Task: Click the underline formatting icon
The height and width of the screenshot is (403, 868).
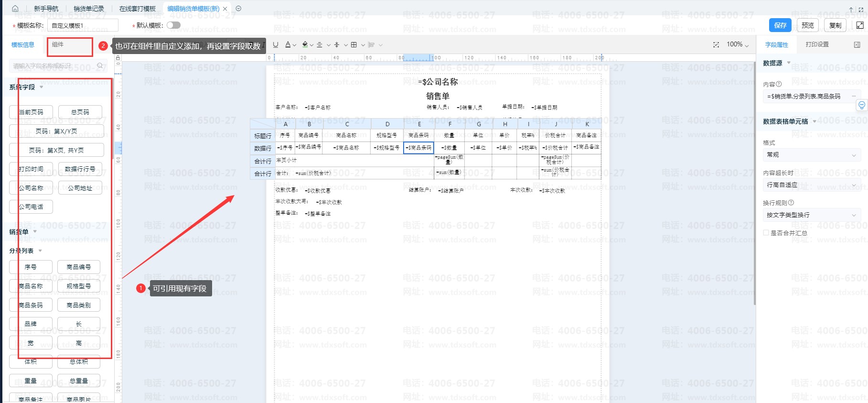Action: [276, 45]
